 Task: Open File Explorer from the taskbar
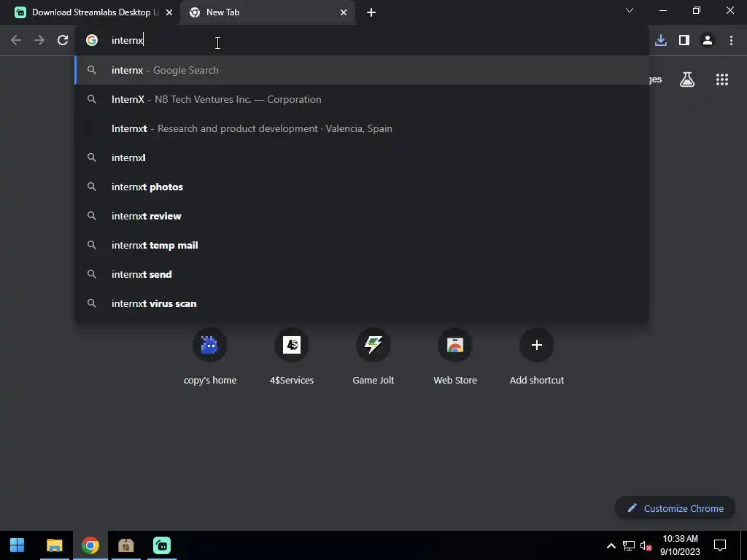54,545
